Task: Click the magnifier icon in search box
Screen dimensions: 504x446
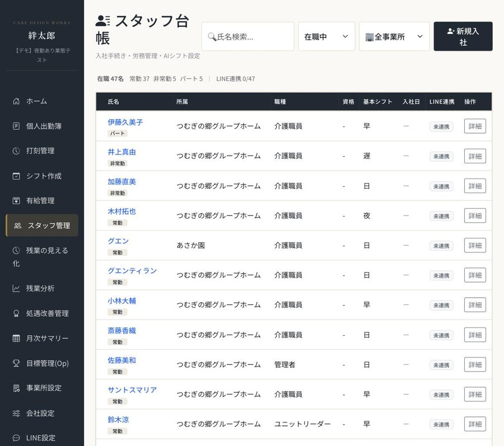Action: tap(212, 36)
